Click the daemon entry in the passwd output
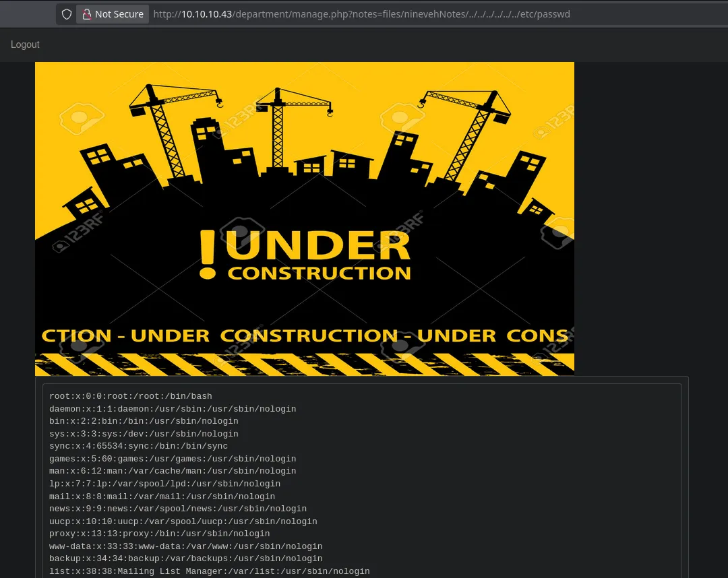The image size is (728, 578). [173, 409]
